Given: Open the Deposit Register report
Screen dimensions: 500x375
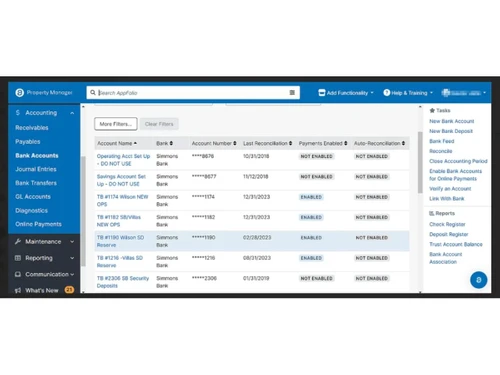Looking at the screenshot, I should click(449, 234).
